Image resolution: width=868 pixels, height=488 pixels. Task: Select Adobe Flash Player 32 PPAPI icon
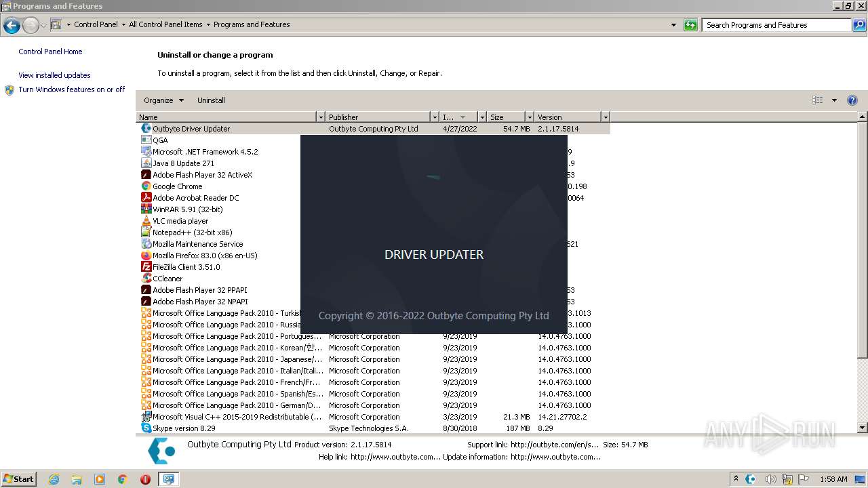pos(146,290)
